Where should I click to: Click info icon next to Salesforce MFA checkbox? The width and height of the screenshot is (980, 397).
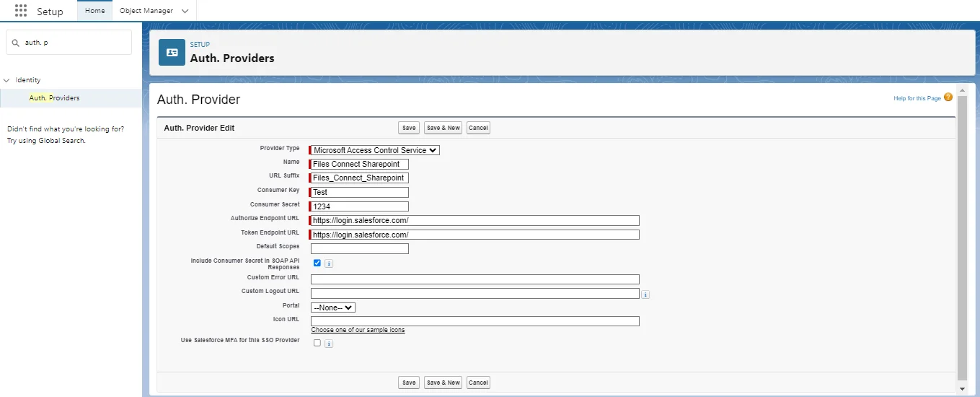coord(329,344)
